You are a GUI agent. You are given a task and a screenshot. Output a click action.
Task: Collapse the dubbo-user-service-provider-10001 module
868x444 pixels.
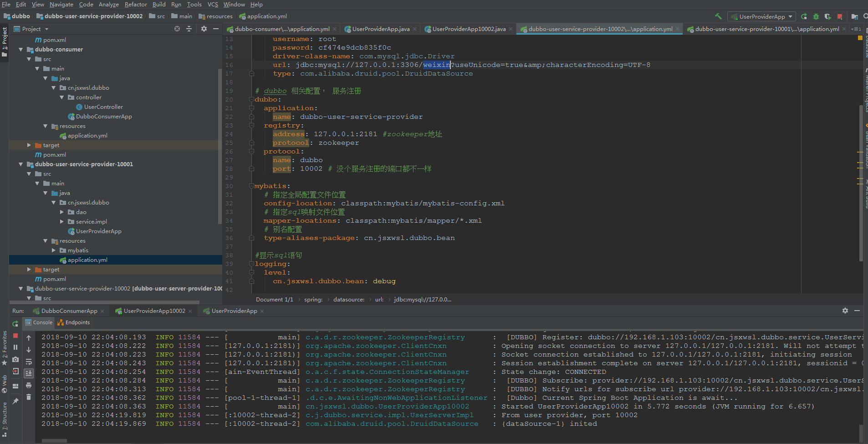tap(21, 164)
